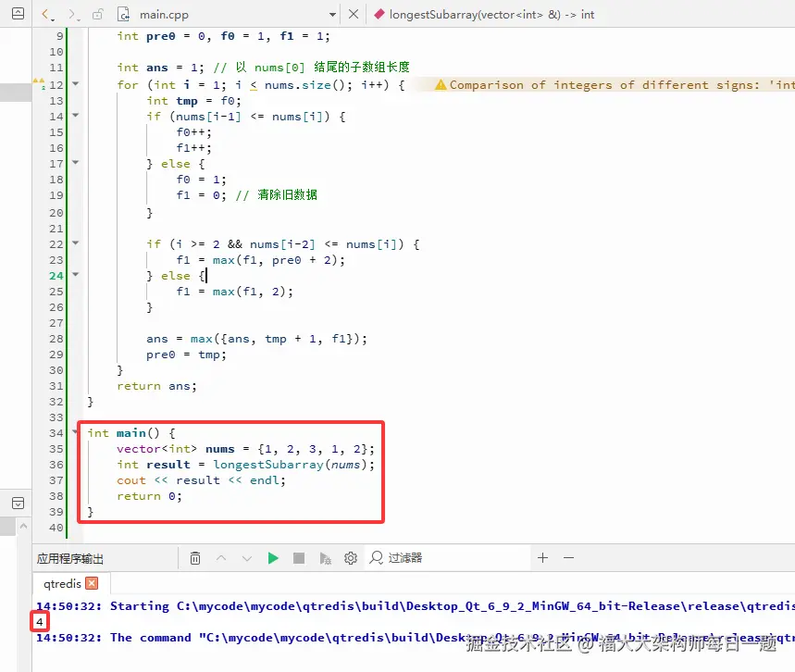Toggle the top-left sidebar split icon
This screenshot has height=672, width=795.
(18, 13)
